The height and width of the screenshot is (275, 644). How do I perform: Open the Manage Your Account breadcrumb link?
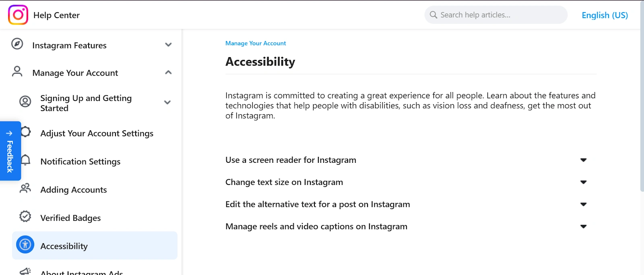click(256, 43)
